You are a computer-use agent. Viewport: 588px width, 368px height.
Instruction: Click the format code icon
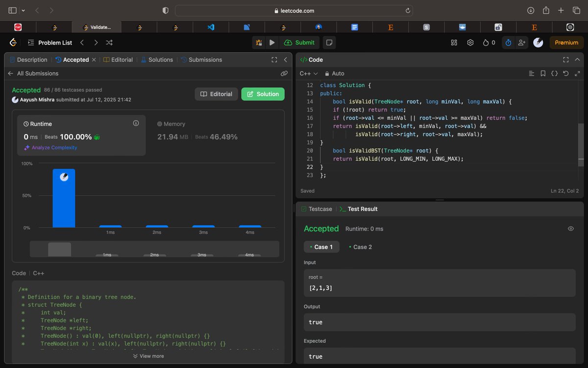[x=532, y=74]
